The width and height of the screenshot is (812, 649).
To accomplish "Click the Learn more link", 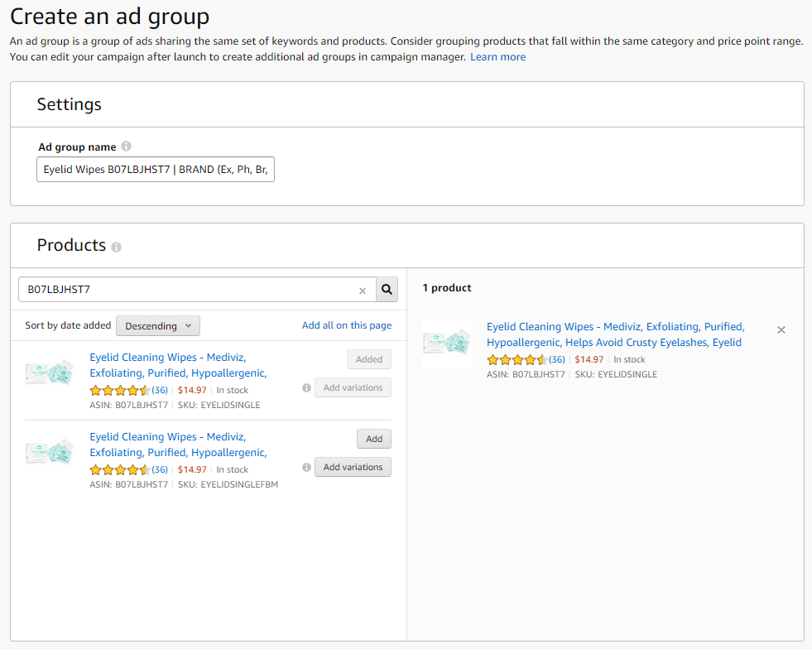I will click(497, 57).
